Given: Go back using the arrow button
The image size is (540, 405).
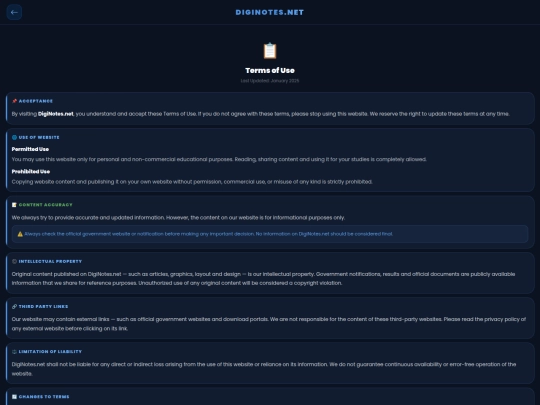Looking at the screenshot, I should pyautogui.click(x=14, y=12).
